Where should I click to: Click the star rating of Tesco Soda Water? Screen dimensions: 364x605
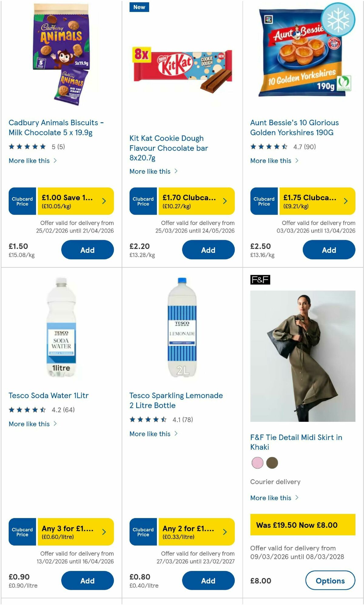tap(27, 409)
